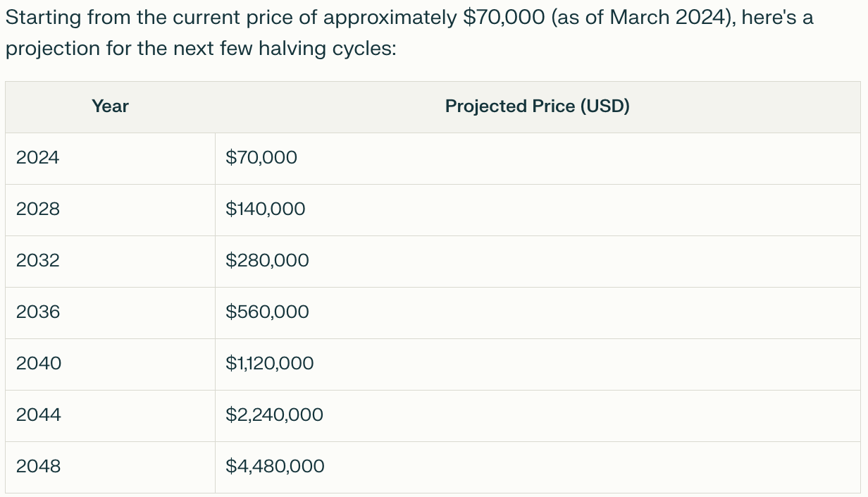
Task: Select the 2048 year cell
Action: (110, 467)
